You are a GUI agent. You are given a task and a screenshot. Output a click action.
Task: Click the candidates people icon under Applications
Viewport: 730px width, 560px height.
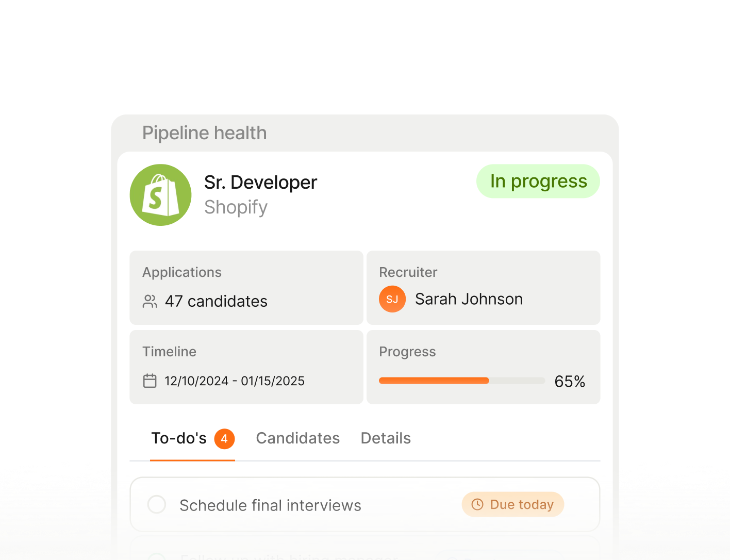coord(150,301)
